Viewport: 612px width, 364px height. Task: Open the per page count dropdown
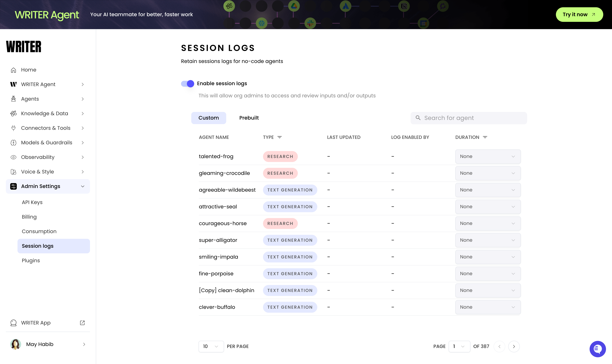(211, 346)
